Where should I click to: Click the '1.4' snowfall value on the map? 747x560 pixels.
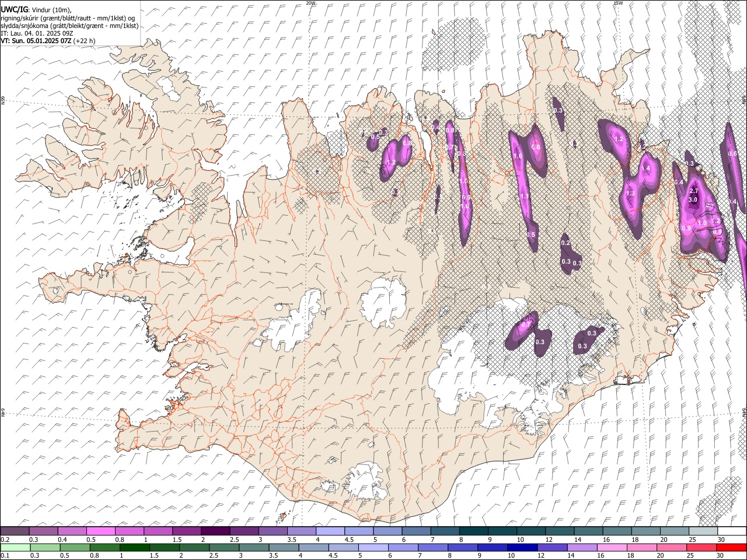coord(645,169)
